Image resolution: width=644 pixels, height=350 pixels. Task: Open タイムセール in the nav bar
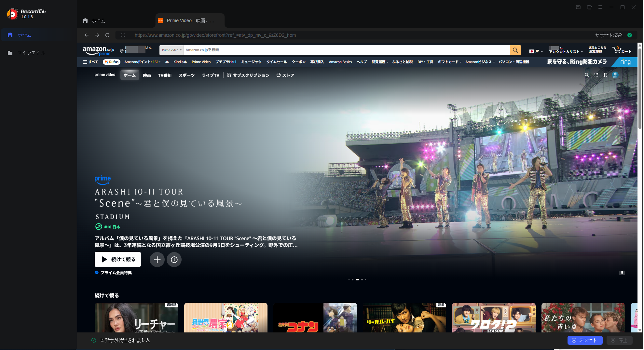pyautogui.click(x=277, y=62)
